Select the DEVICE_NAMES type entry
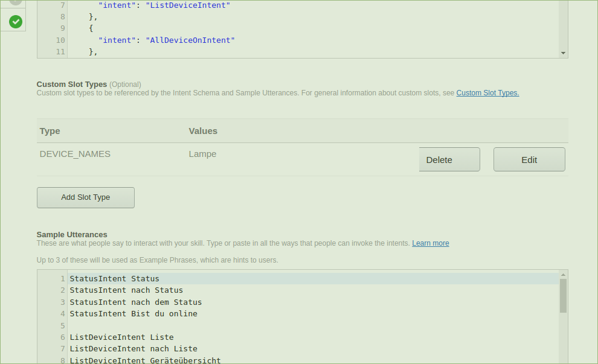This screenshot has width=598, height=364. click(x=75, y=154)
